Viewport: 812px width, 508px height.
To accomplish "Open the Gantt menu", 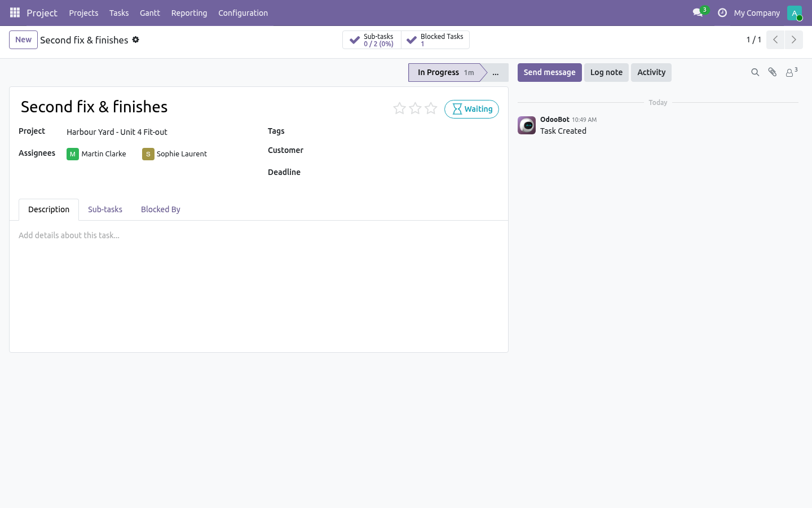I will (x=150, y=12).
